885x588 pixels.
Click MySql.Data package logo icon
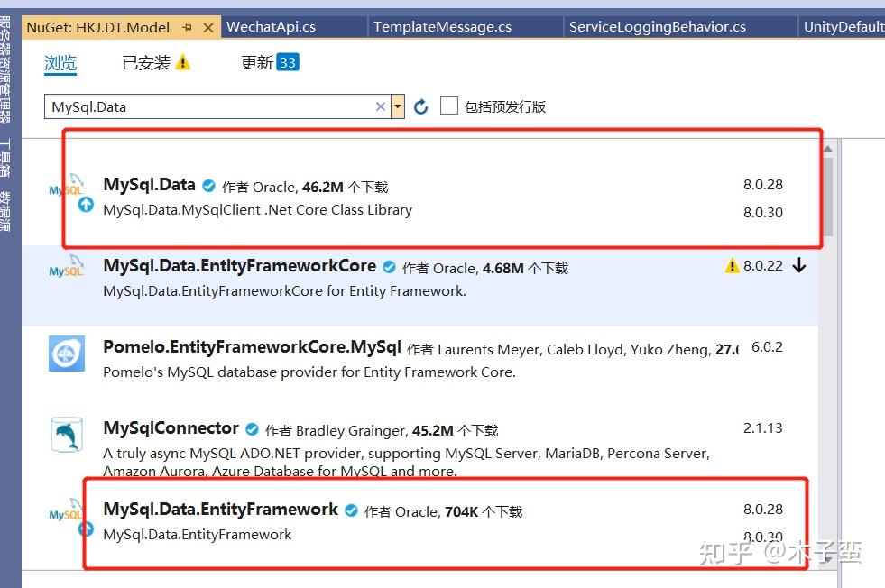tap(67, 185)
